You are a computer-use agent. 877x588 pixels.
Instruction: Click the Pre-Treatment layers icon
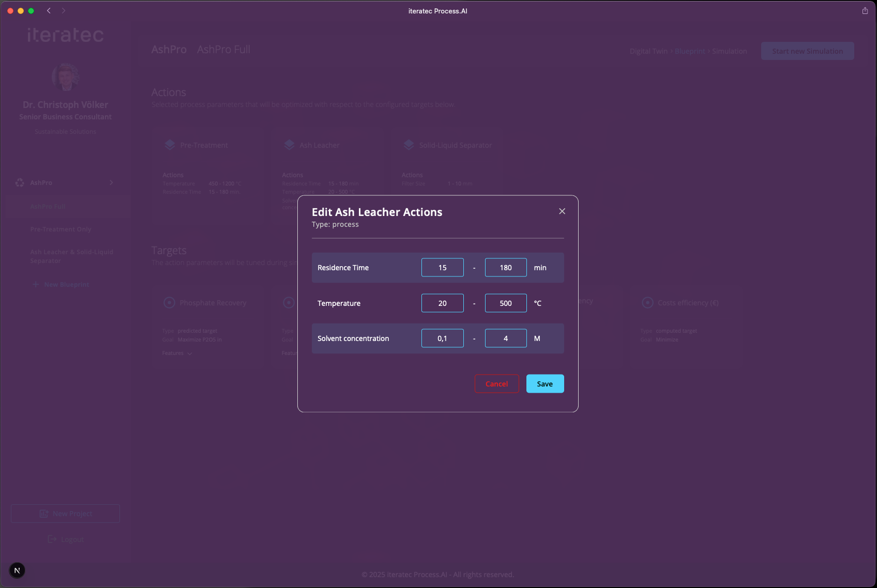170,145
